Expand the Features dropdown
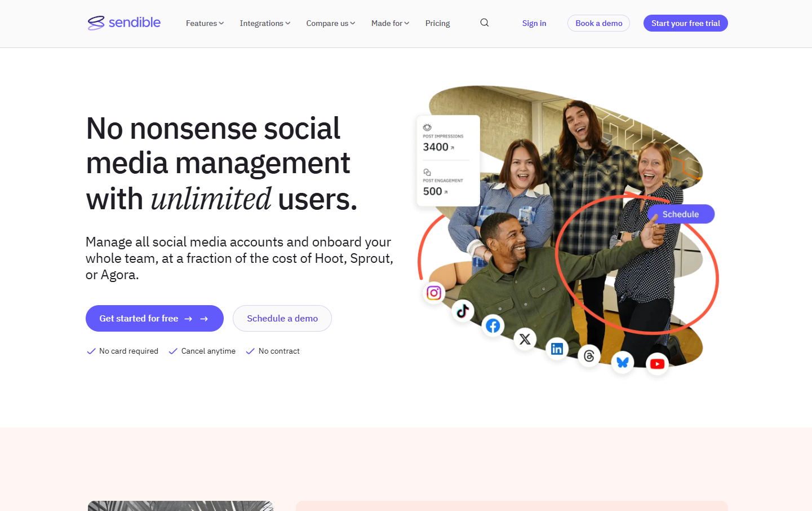 (x=205, y=23)
